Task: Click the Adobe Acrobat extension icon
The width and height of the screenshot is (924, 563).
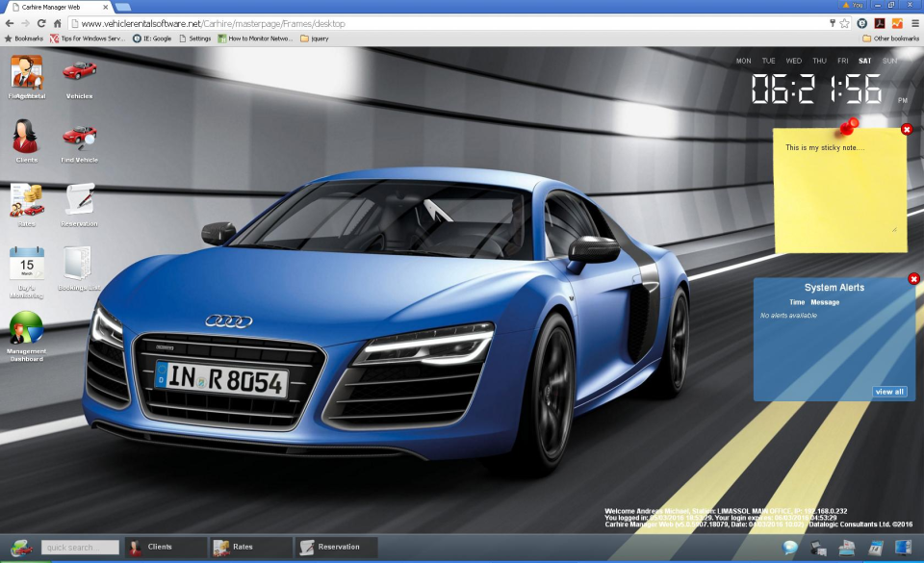Action: click(880, 23)
